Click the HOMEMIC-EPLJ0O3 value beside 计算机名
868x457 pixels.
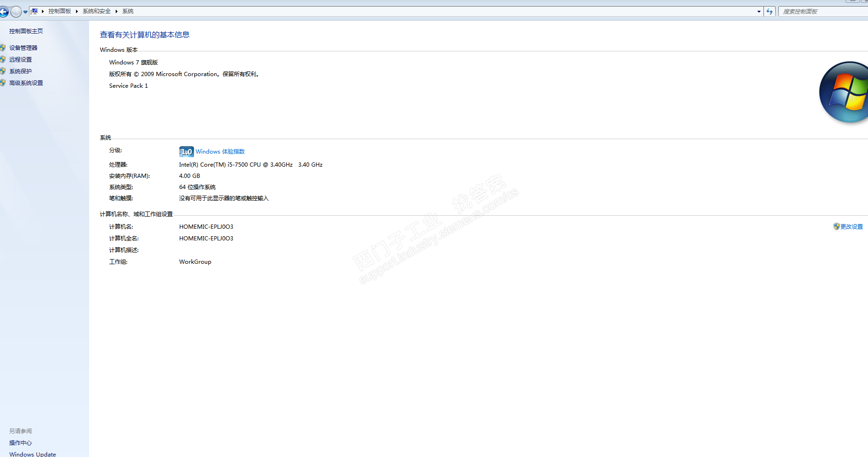[206, 227]
